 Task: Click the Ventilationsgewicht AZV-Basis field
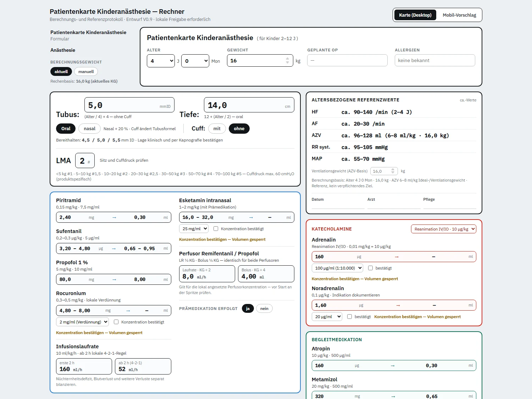pyautogui.click(x=384, y=171)
